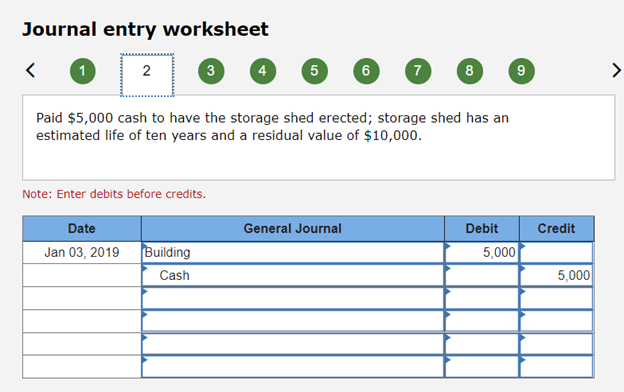The height and width of the screenshot is (392, 624).
Task: Select the Jan 03, 2019 date cell
Action: click(x=82, y=252)
